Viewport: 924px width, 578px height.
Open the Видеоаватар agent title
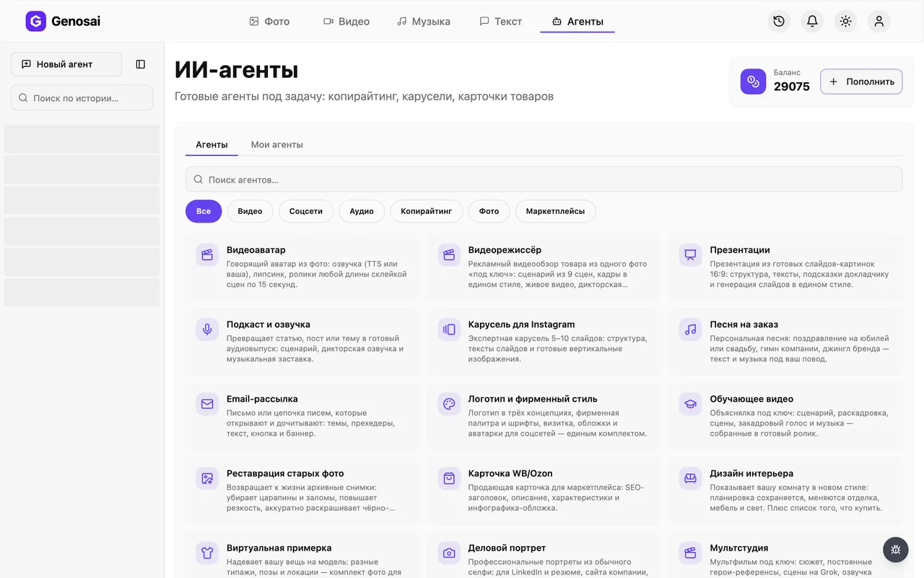[256, 250]
